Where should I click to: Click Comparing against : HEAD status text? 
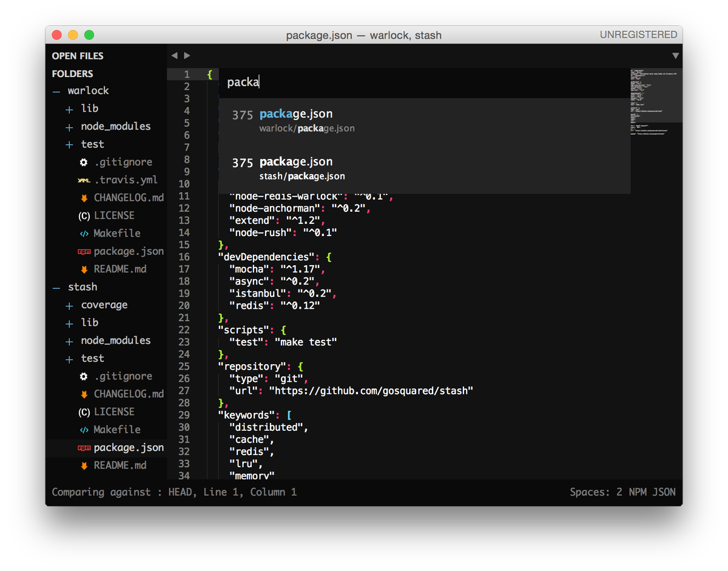pyautogui.click(x=123, y=492)
